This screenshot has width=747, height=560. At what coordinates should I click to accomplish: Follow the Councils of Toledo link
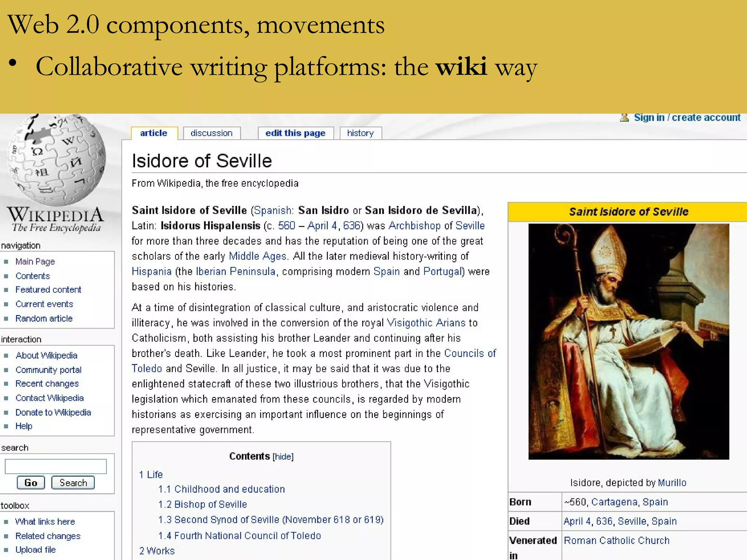click(470, 353)
